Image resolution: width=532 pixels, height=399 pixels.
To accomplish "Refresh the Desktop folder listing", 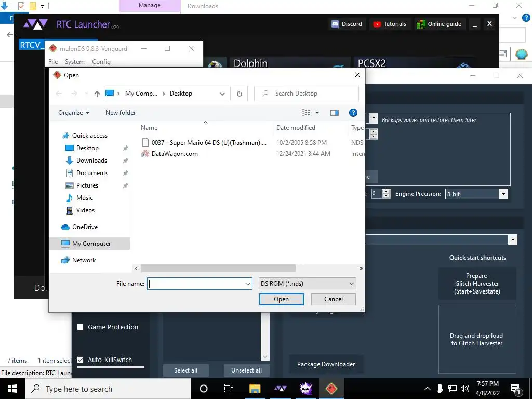I will [239, 94].
